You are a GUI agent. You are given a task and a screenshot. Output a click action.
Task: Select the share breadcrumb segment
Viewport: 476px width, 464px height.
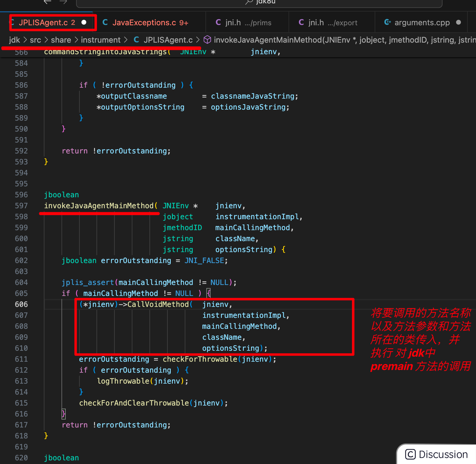pyautogui.click(x=61, y=40)
